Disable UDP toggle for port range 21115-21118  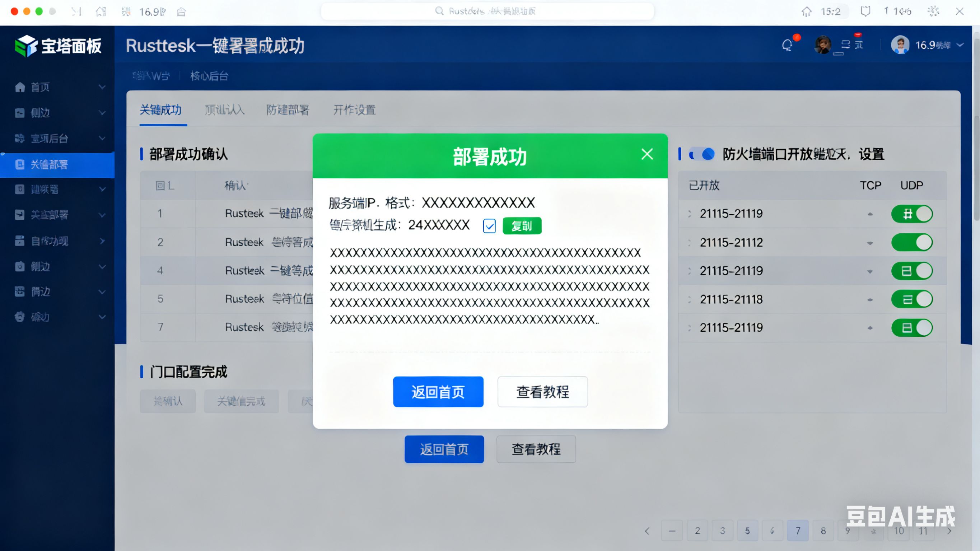pyautogui.click(x=912, y=299)
